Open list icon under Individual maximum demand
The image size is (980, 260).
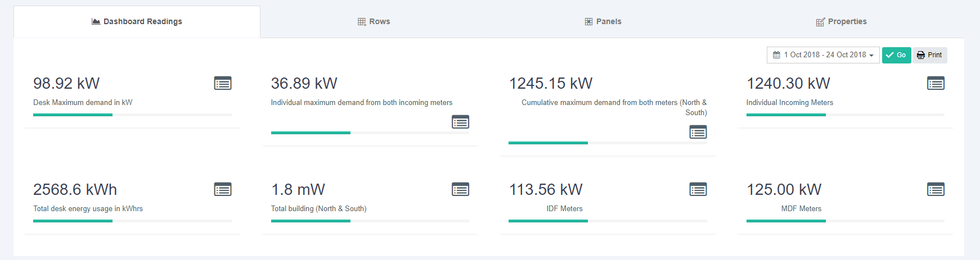(x=460, y=122)
